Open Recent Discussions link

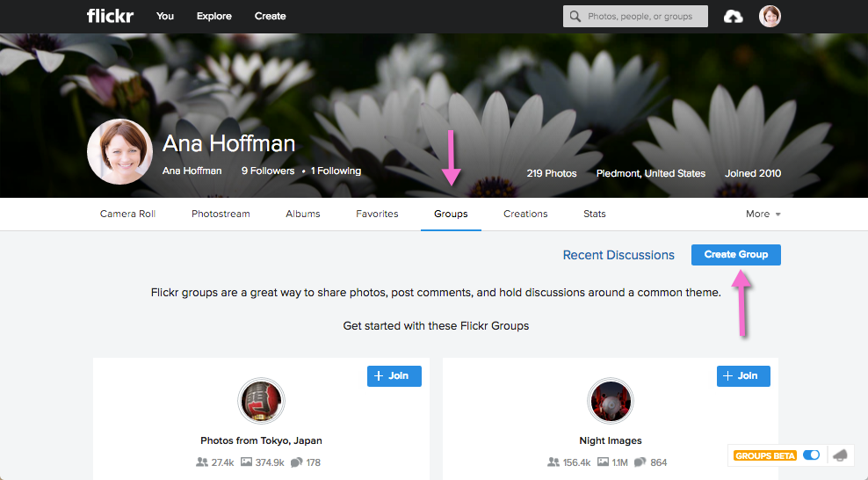click(618, 255)
